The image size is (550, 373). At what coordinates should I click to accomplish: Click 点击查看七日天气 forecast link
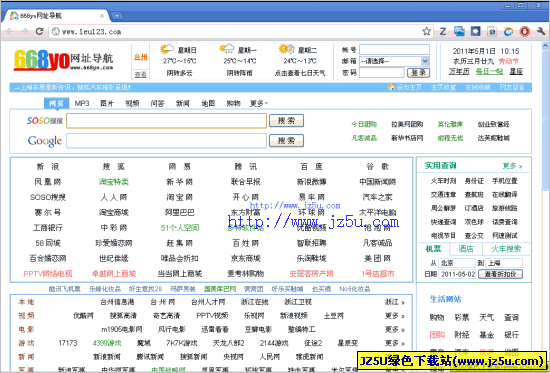point(300,73)
